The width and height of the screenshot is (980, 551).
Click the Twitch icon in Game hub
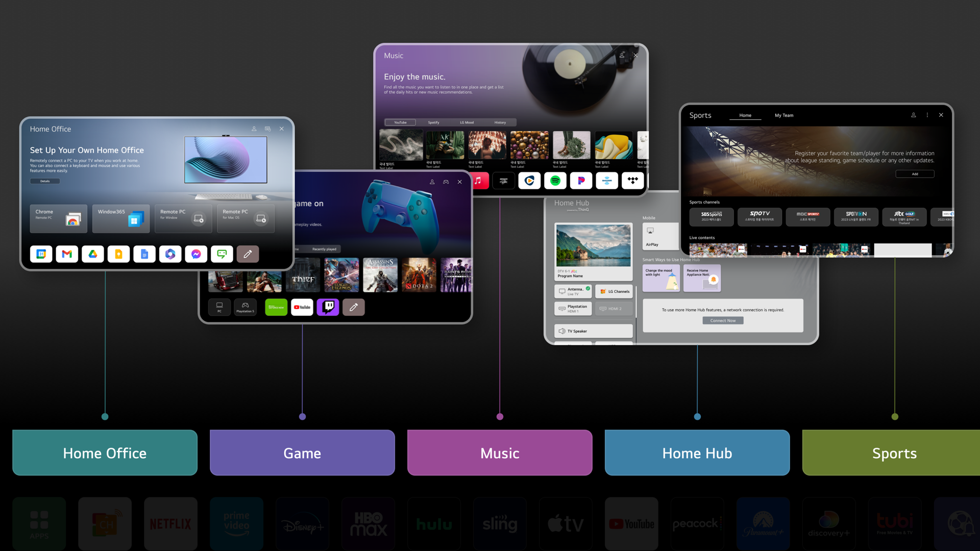pos(328,308)
